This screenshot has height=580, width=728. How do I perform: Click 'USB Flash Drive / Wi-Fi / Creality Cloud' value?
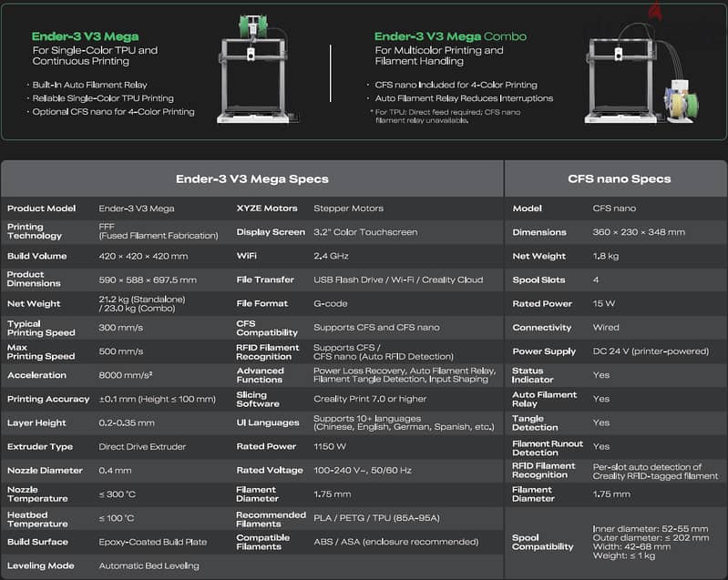(x=398, y=280)
